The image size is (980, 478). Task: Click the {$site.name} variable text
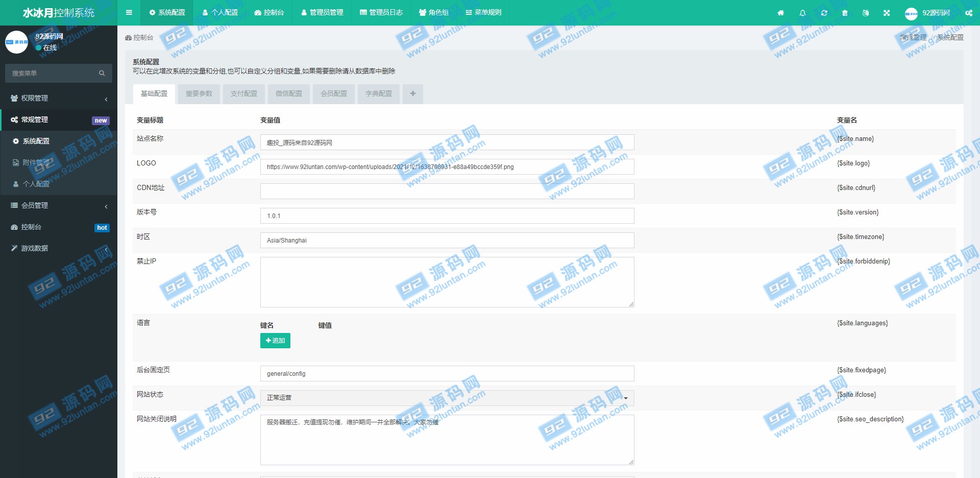tap(855, 139)
